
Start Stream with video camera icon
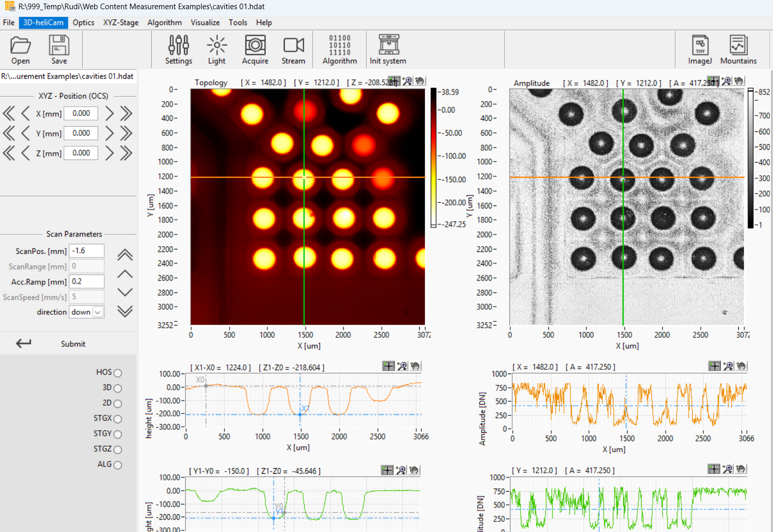pyautogui.click(x=293, y=46)
